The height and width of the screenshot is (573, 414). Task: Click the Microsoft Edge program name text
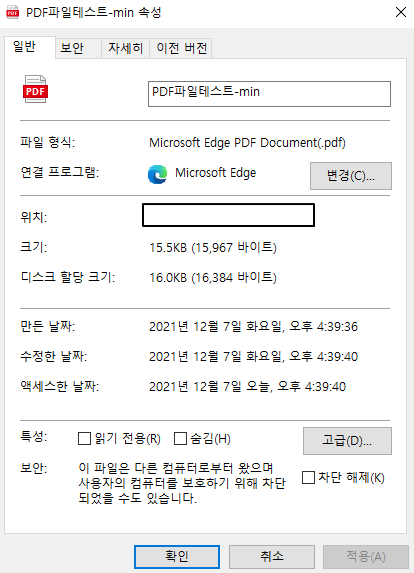pos(216,173)
